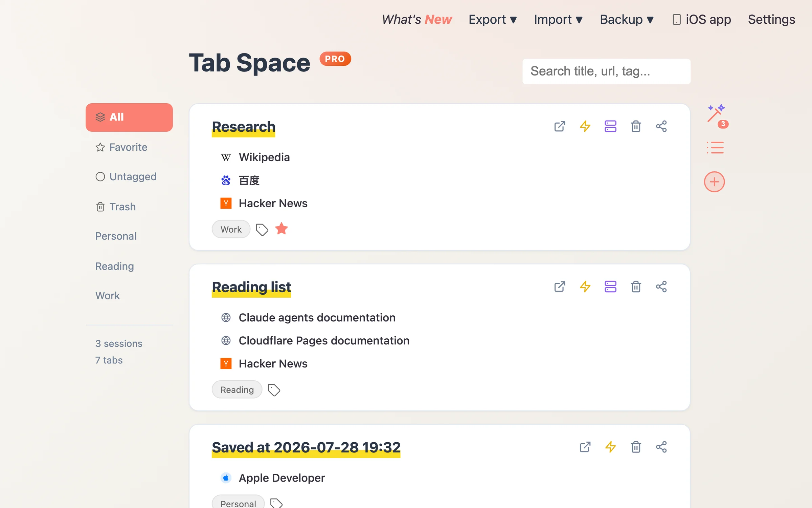Click the Tab Space heading
The image size is (812, 508).
[x=249, y=63]
